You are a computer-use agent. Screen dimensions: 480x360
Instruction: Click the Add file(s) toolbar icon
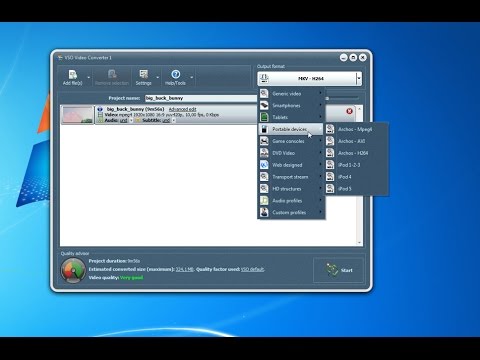click(73, 74)
